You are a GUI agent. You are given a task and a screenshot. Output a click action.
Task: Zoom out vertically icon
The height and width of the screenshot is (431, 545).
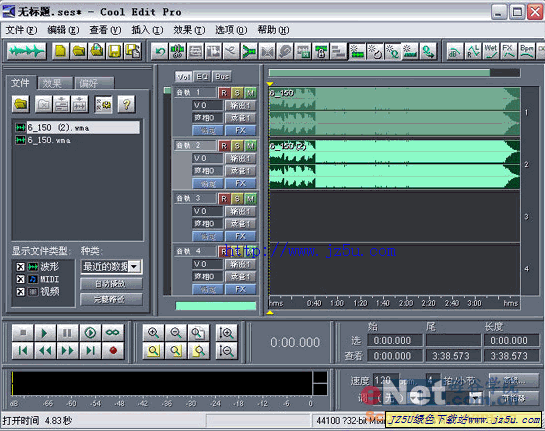click(x=226, y=351)
